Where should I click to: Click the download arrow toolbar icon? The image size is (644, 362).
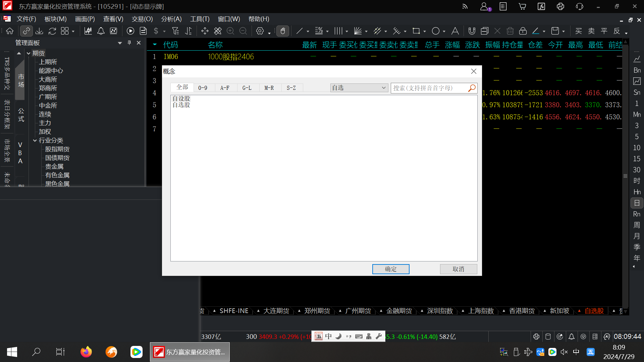pyautogui.click(x=39, y=31)
